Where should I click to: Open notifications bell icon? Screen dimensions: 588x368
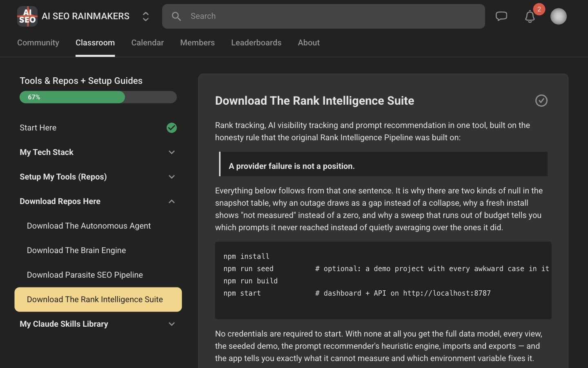530,16
